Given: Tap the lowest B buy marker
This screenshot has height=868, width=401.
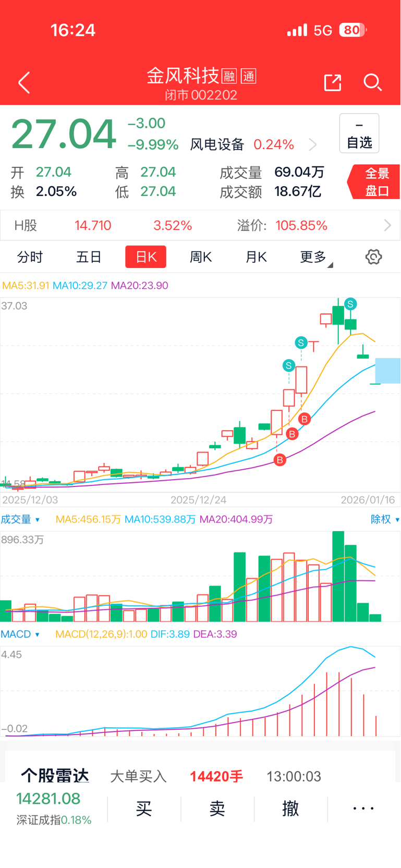Looking at the screenshot, I should click(280, 460).
